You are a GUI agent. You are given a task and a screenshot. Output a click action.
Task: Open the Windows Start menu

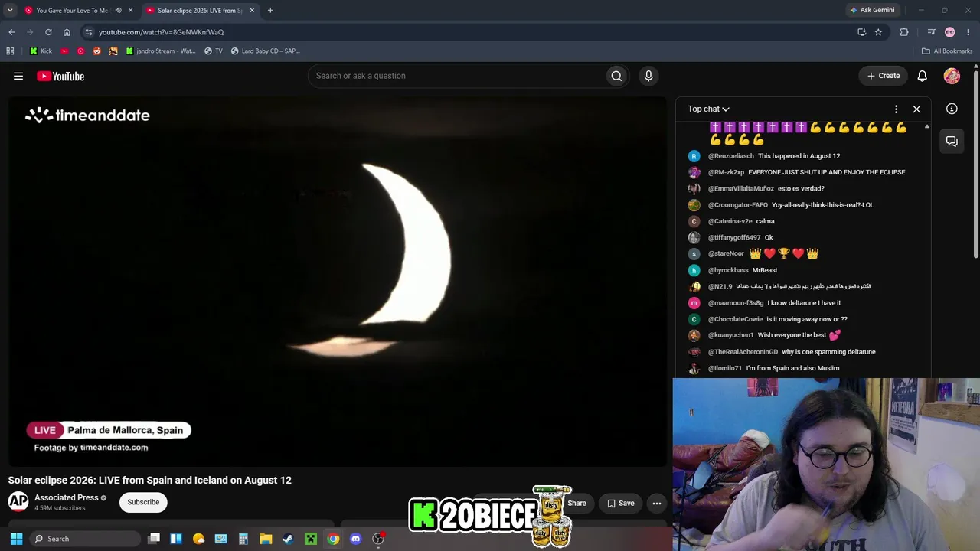(x=16, y=539)
